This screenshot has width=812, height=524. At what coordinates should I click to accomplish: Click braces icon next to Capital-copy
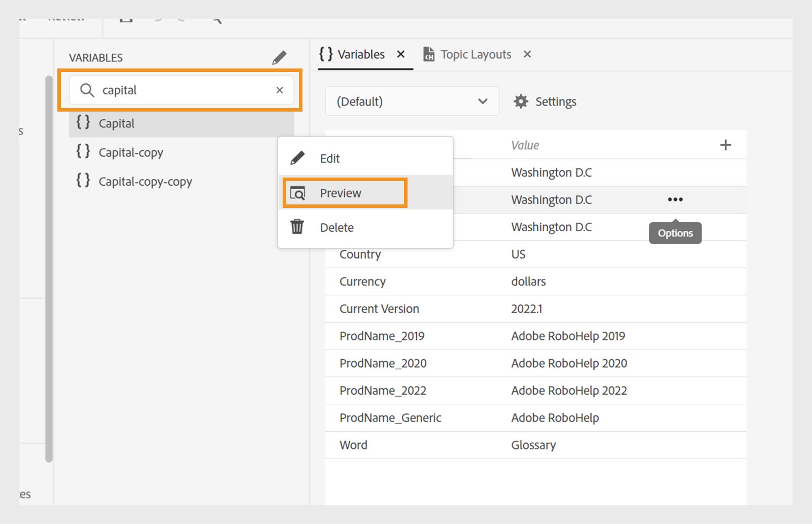(83, 151)
